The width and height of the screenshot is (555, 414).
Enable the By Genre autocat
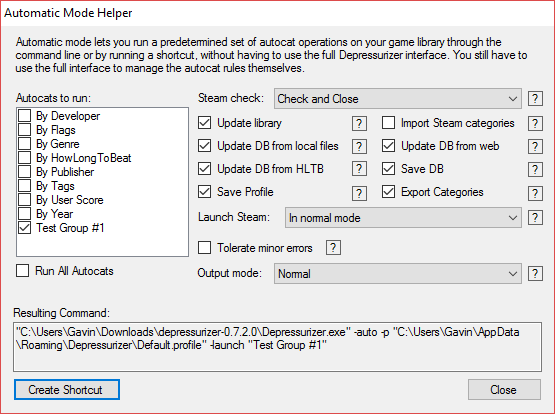pyautogui.click(x=24, y=144)
